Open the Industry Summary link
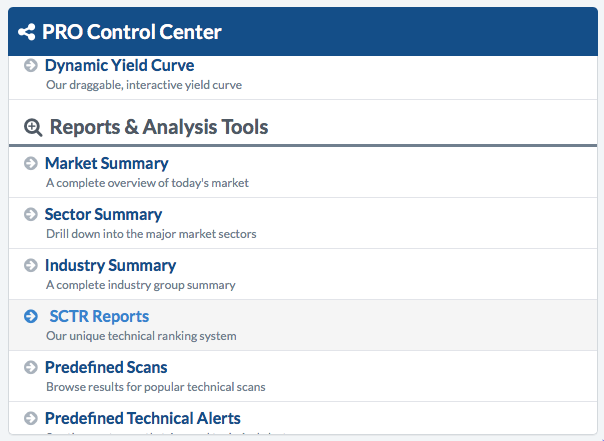The height and width of the screenshot is (441, 604). click(110, 266)
